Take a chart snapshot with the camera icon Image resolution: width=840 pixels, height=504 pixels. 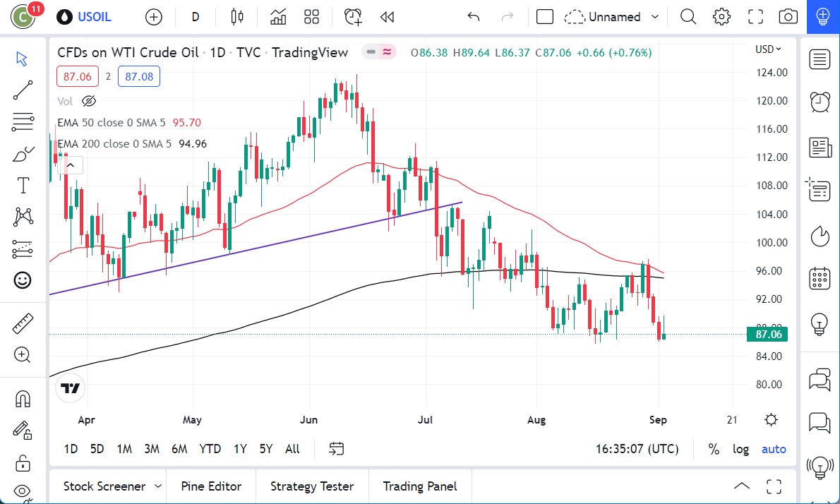point(788,16)
